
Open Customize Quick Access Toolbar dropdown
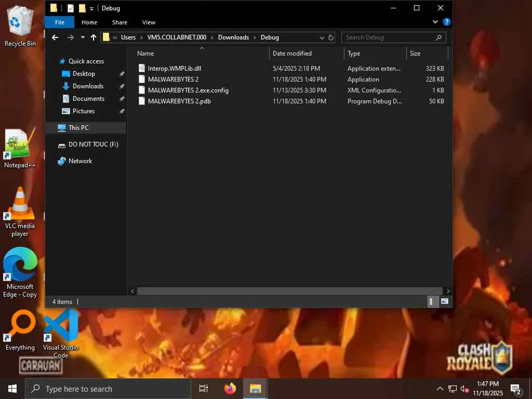click(91, 8)
